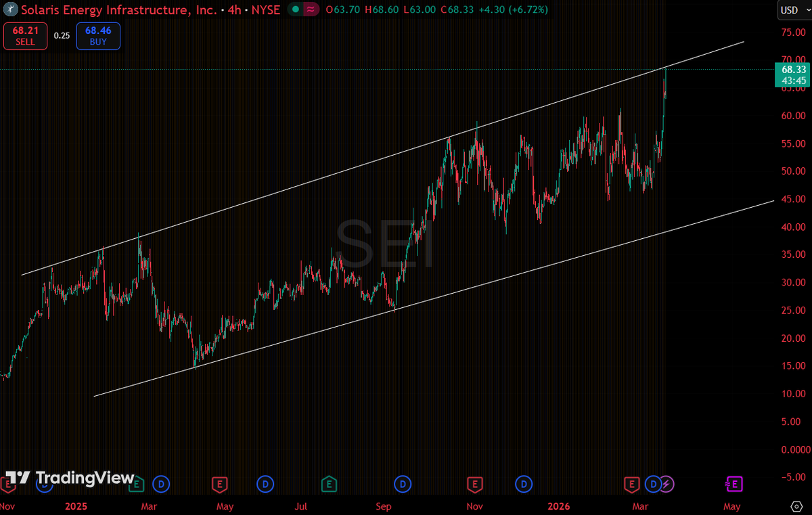Click the Solaris Energy Infrastructure, Inc. title
This screenshot has height=515, width=812.
(119, 10)
